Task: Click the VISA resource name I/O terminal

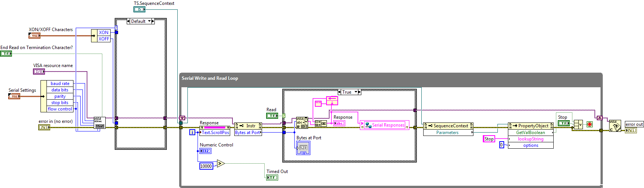Action: click(x=39, y=71)
